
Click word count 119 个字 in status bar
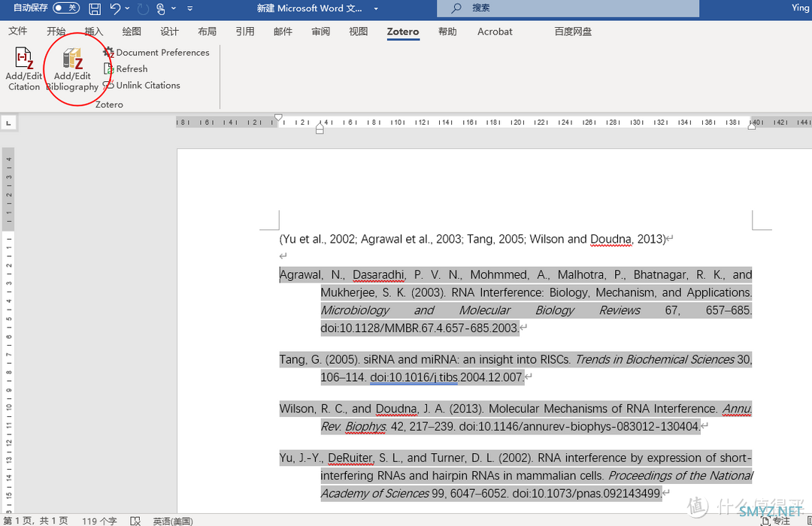(99, 521)
